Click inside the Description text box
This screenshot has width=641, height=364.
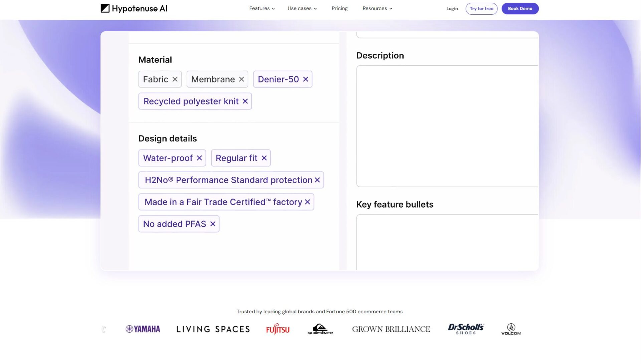pyautogui.click(x=447, y=126)
